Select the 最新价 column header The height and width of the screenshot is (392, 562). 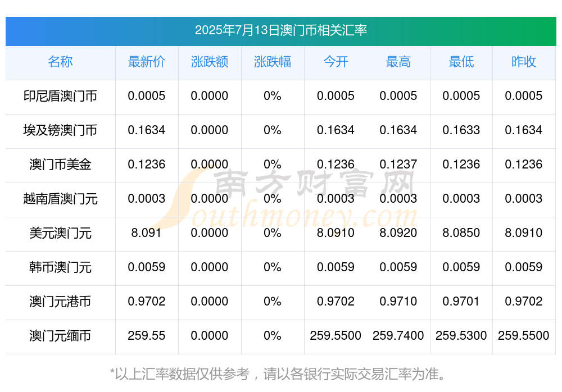[x=147, y=62]
